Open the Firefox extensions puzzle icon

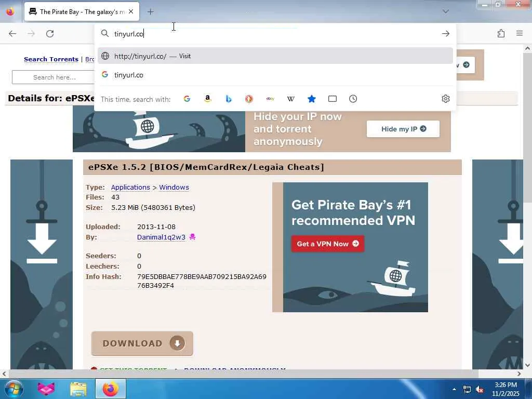tap(501, 33)
